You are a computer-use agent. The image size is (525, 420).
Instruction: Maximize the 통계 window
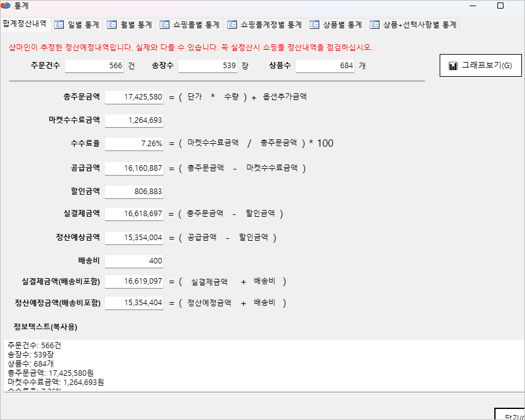(x=500, y=6)
